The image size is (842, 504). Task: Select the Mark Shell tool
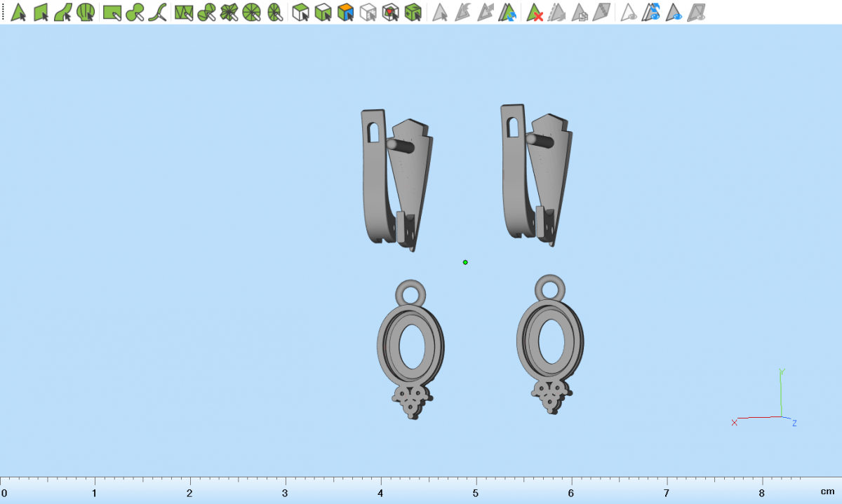[x=86, y=12]
